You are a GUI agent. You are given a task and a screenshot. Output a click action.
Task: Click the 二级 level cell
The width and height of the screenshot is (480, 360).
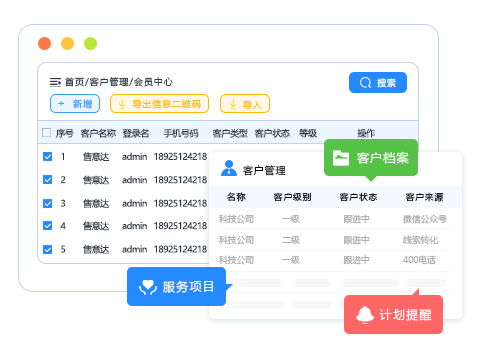[x=291, y=240]
